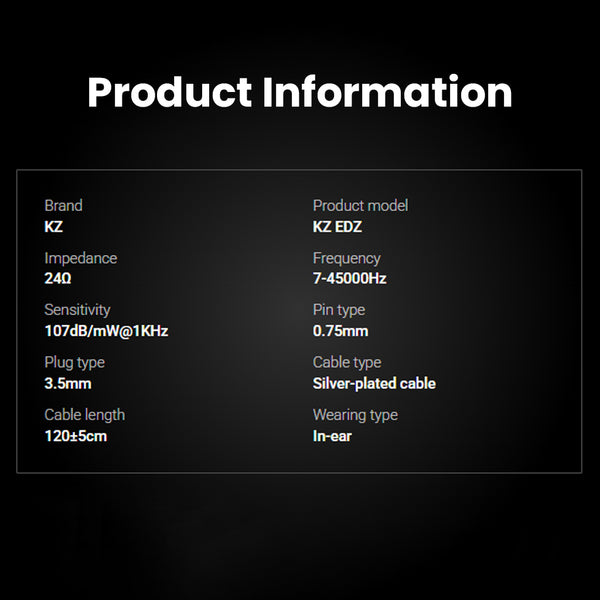Select the Frequency label
The image size is (600, 600).
coord(346,258)
